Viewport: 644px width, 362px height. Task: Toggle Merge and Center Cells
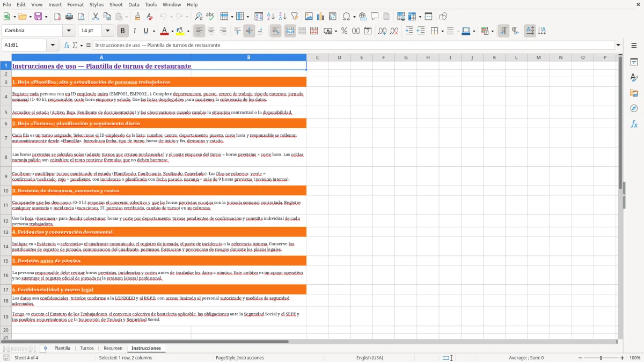pos(290,31)
